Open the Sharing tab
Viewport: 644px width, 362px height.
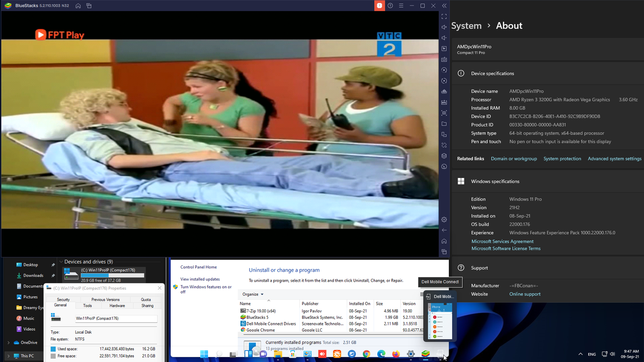(147, 306)
